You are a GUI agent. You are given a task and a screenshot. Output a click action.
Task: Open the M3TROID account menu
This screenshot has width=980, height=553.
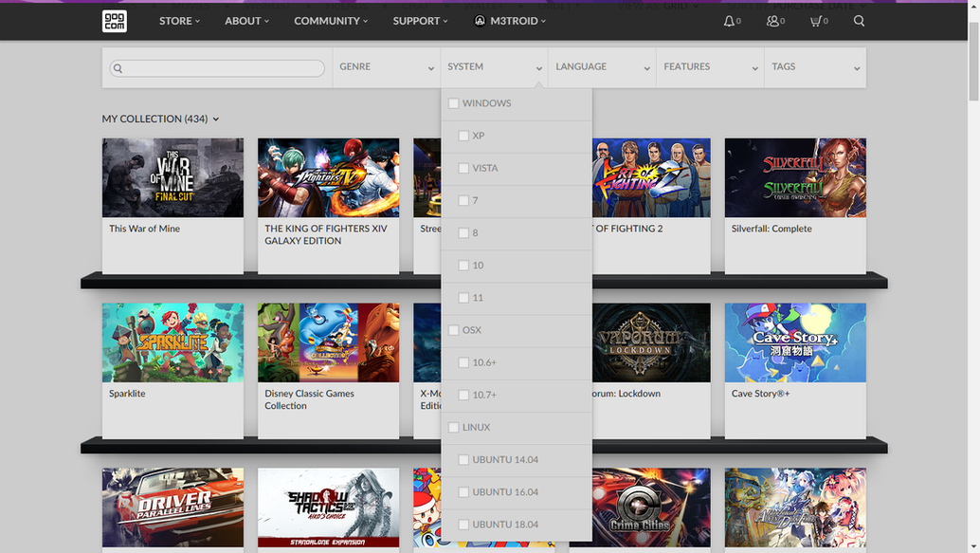517,21
